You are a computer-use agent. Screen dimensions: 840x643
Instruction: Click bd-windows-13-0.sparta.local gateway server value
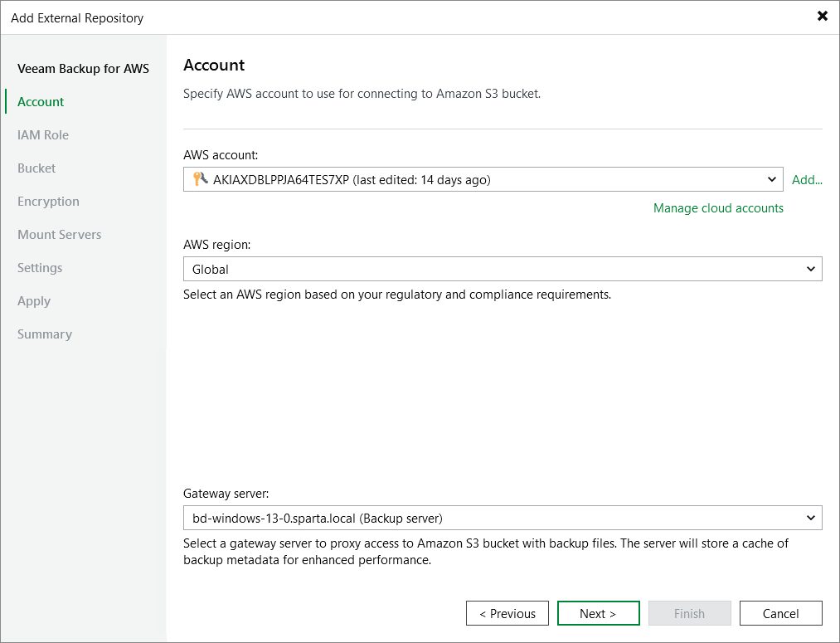tap(317, 519)
